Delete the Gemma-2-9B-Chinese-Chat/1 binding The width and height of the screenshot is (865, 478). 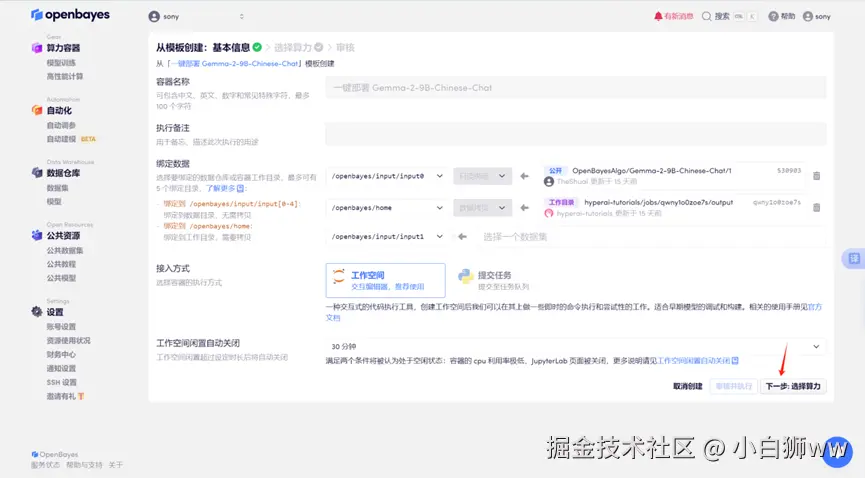pyautogui.click(x=816, y=176)
